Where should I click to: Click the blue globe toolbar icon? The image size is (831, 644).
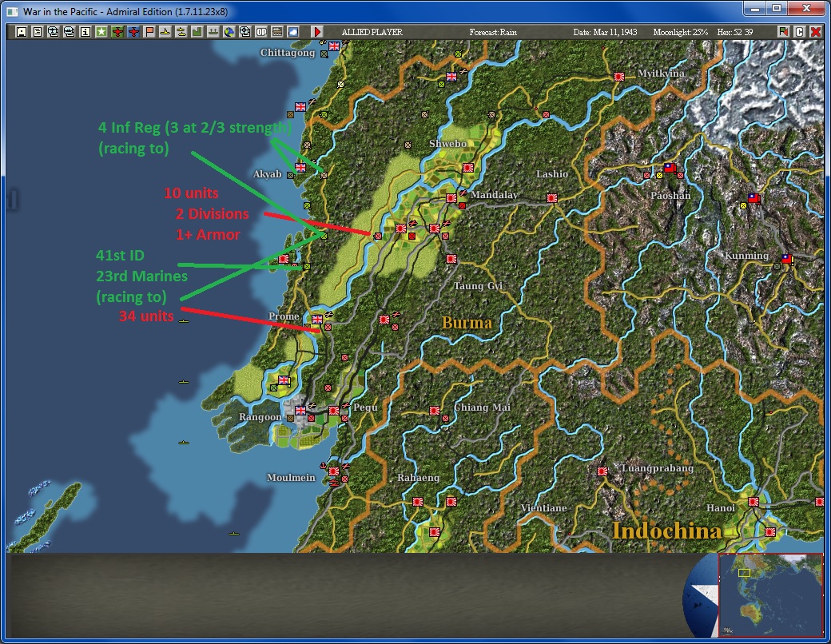click(229, 32)
